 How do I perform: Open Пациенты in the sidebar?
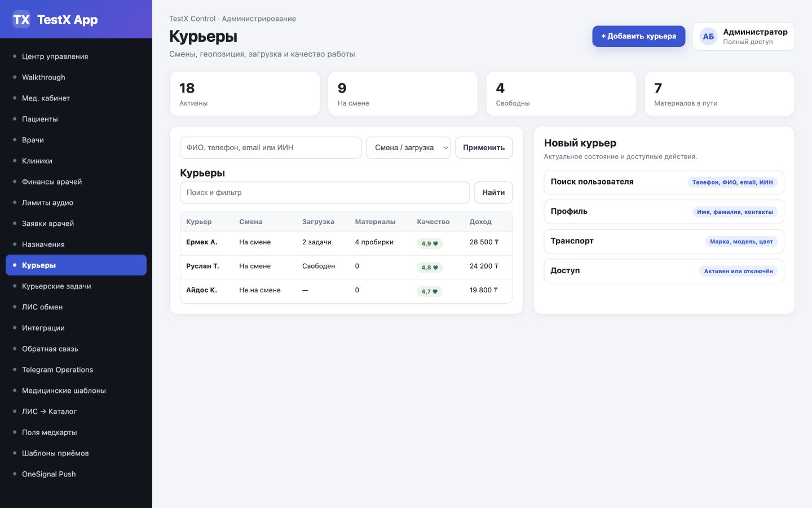(x=76, y=119)
